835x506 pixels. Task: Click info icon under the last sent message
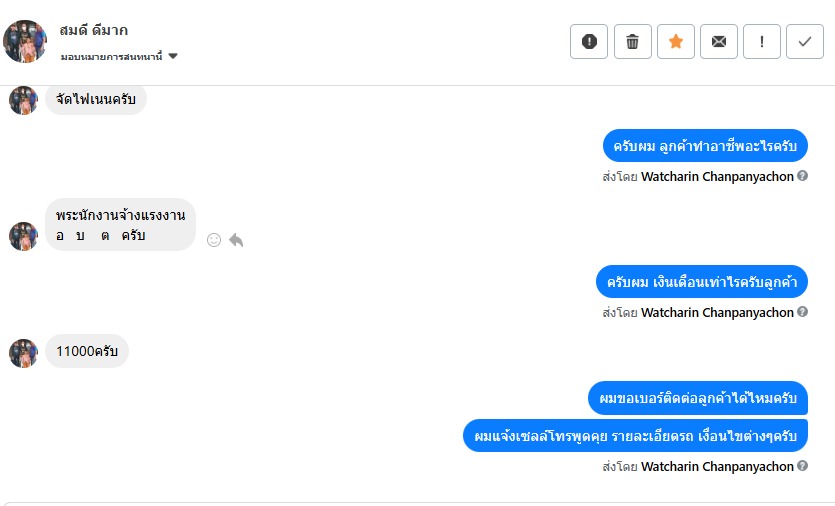803,466
